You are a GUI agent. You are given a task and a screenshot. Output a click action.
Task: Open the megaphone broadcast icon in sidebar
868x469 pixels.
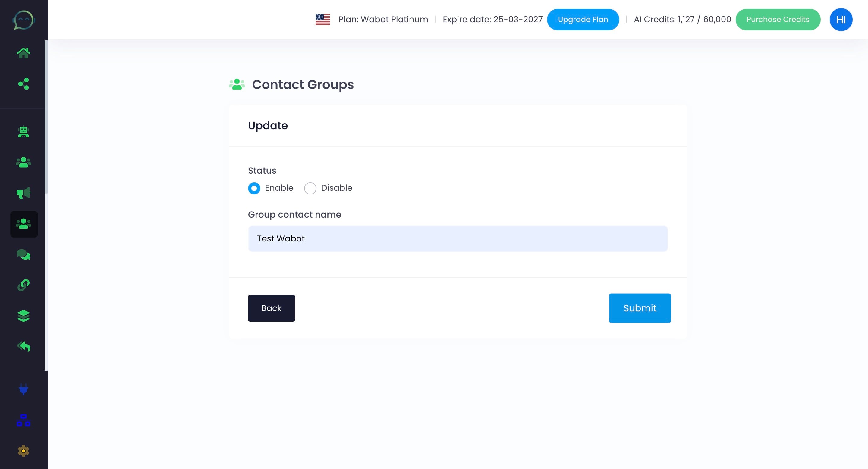click(x=23, y=193)
